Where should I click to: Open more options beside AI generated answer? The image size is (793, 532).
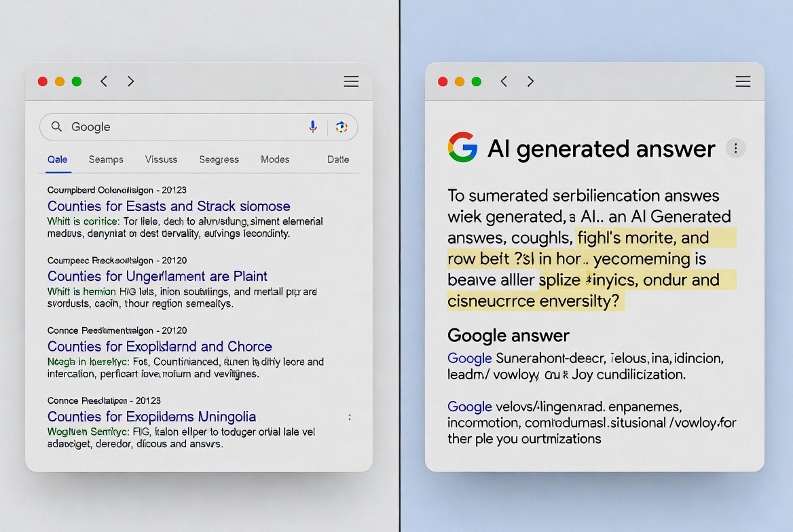point(735,148)
